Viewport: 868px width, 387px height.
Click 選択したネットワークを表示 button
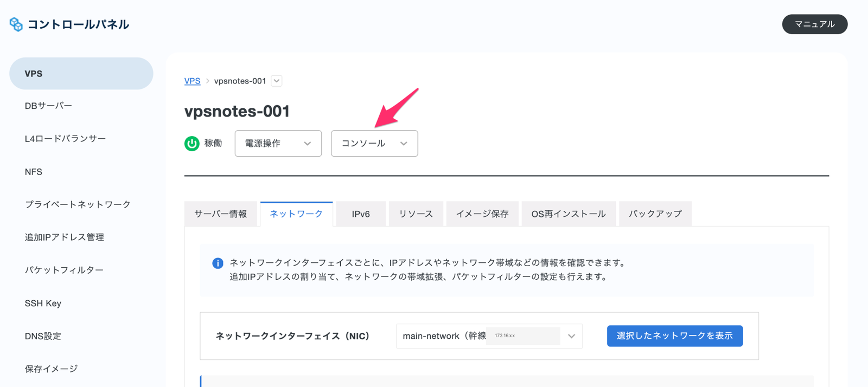(x=674, y=336)
